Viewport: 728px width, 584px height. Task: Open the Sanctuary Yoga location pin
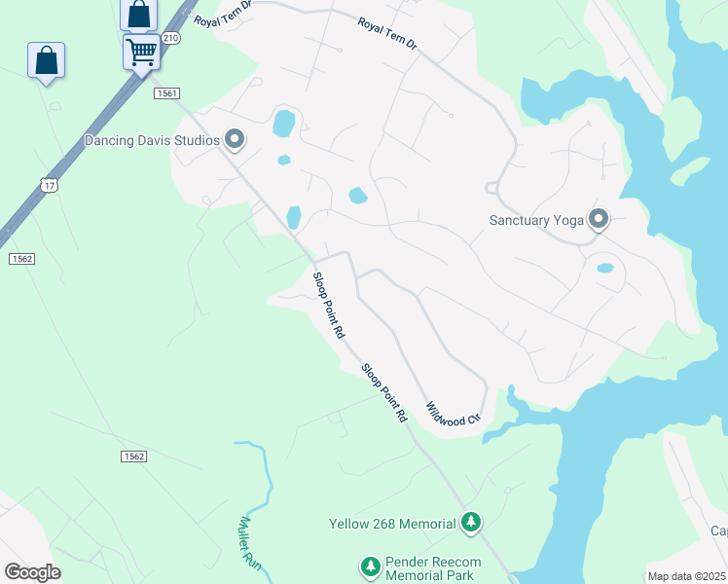pos(599,219)
